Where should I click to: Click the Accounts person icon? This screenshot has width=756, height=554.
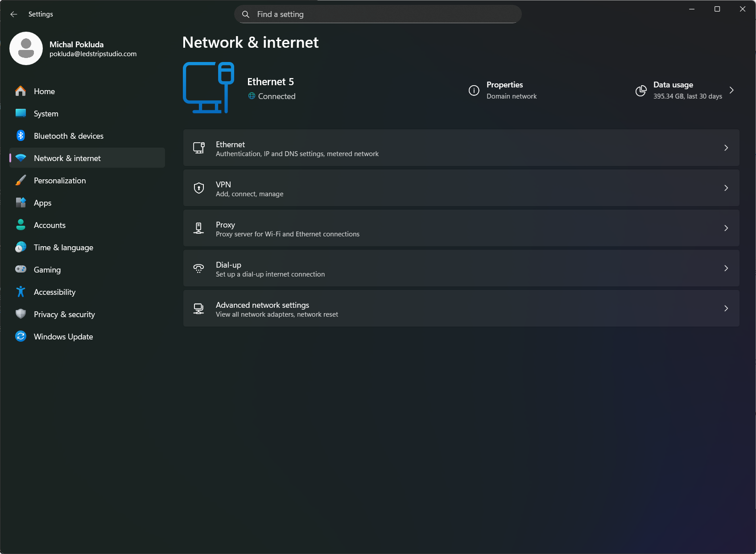click(x=21, y=225)
